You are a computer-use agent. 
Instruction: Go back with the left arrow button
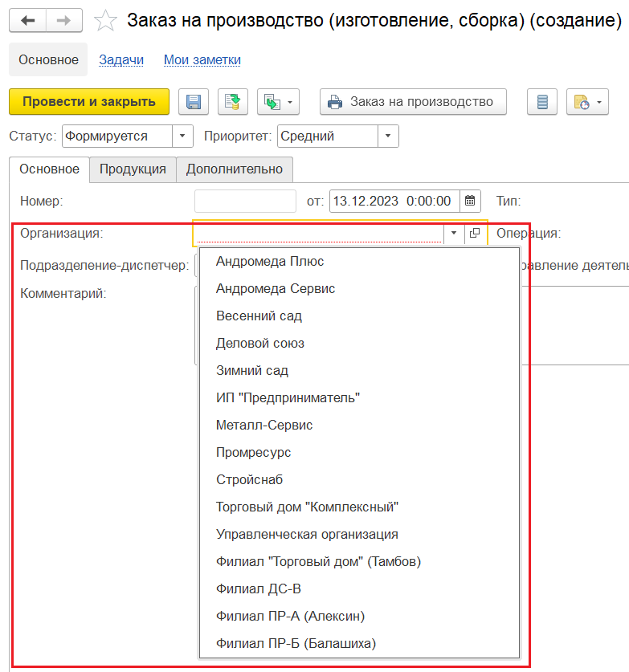click(27, 20)
